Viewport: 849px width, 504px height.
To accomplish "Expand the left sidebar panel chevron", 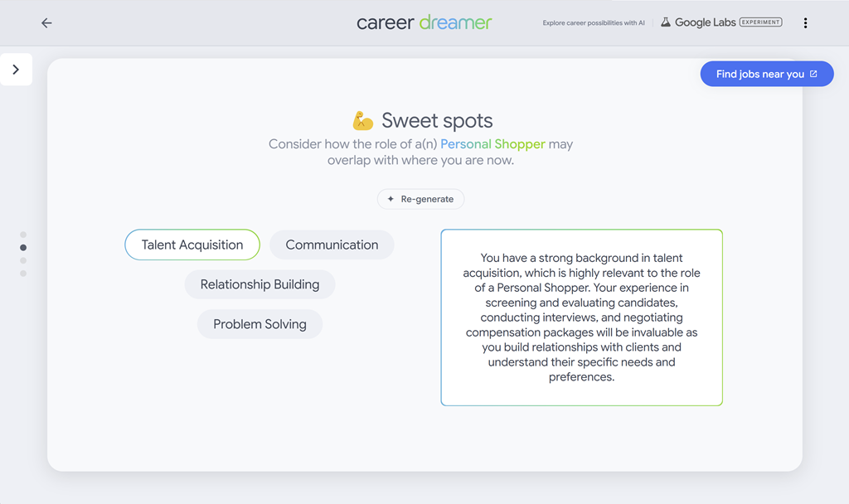I will (16, 70).
